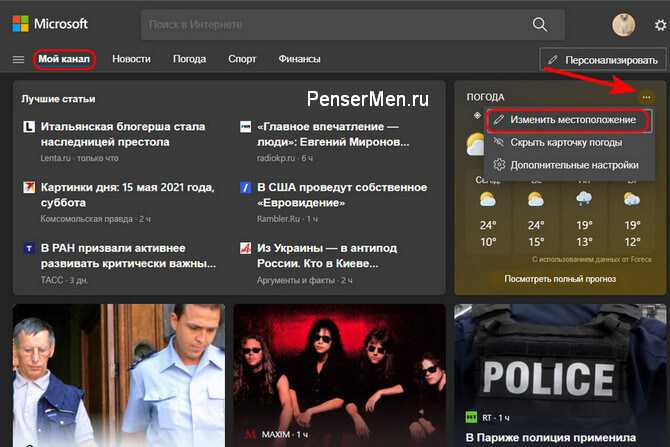This screenshot has width=670, height=447.
Task: Open Главное впечатление — люди article
Action: click(x=333, y=134)
